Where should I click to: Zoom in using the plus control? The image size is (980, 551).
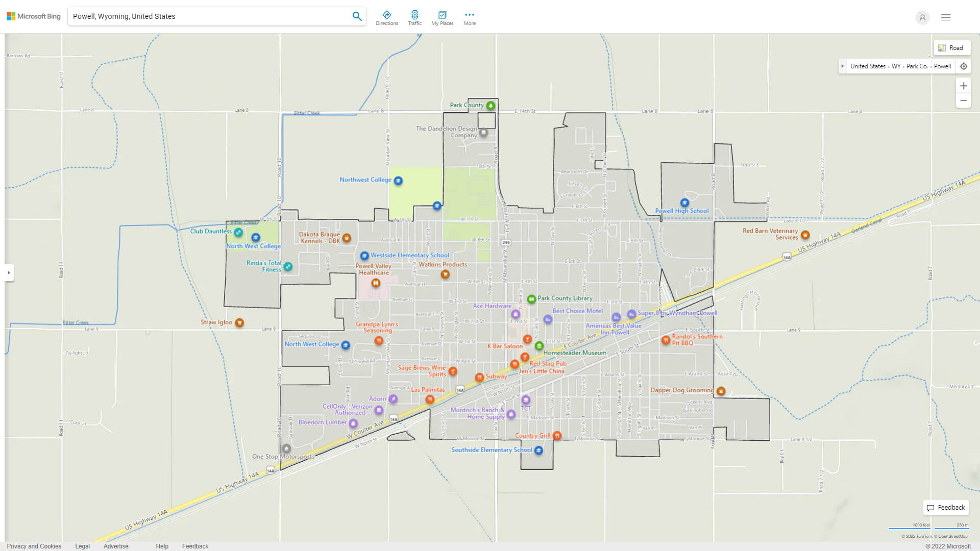coord(964,86)
